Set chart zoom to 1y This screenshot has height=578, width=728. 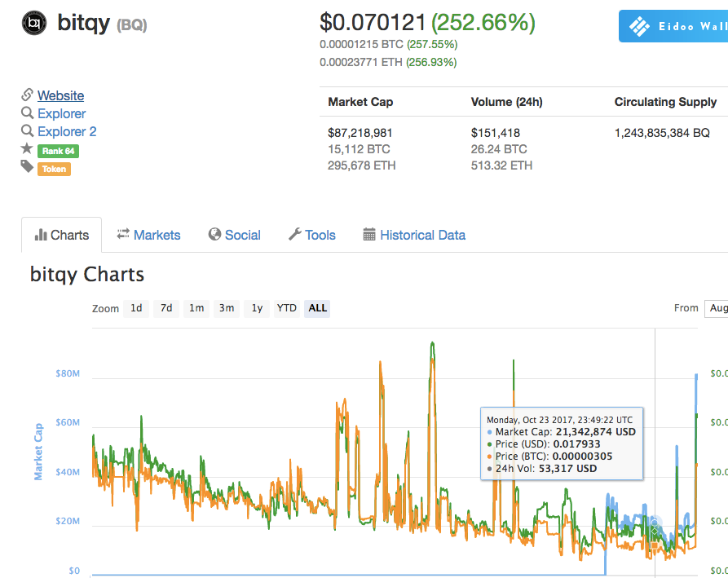point(257,308)
